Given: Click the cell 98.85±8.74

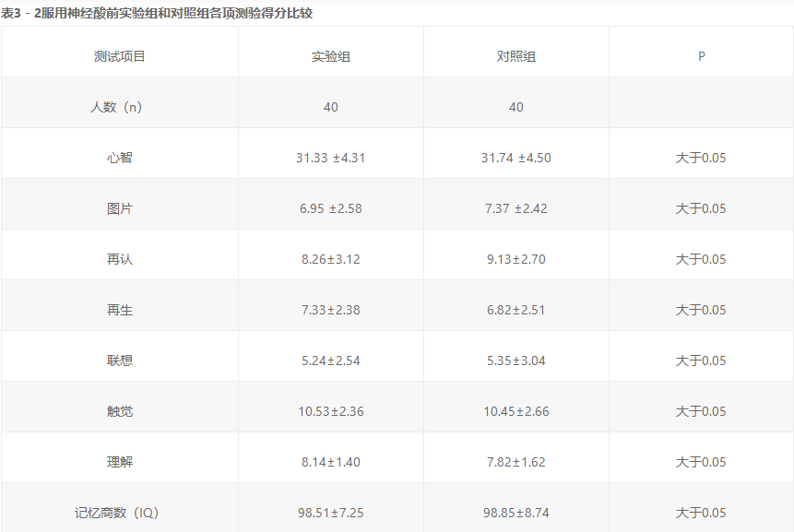Looking at the screenshot, I should (x=516, y=513).
